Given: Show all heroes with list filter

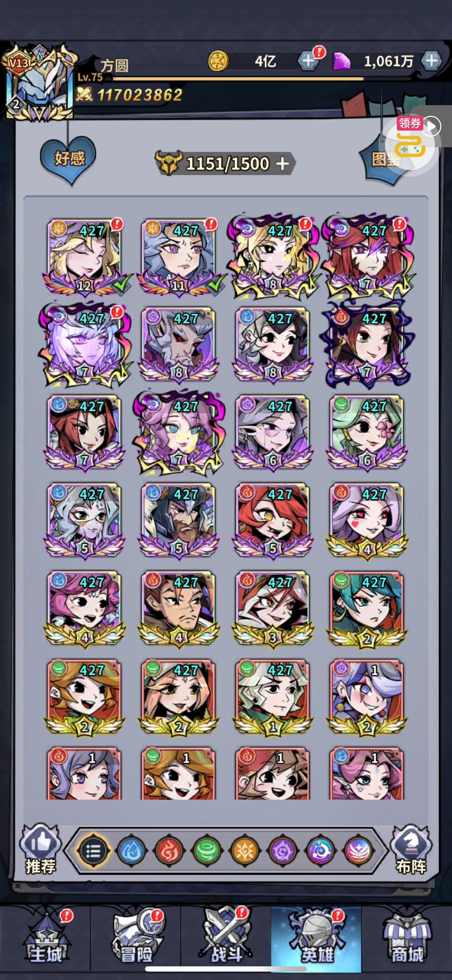Looking at the screenshot, I should pos(93,851).
